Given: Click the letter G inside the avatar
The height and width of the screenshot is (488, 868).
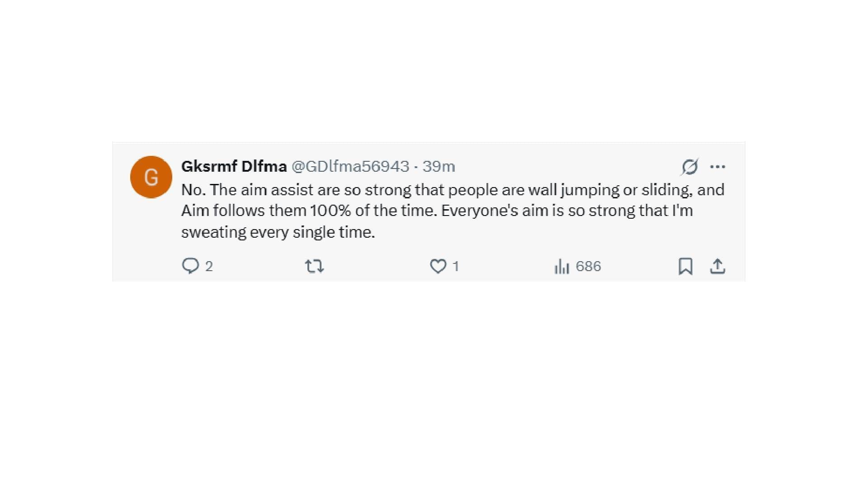Looking at the screenshot, I should 151,177.
